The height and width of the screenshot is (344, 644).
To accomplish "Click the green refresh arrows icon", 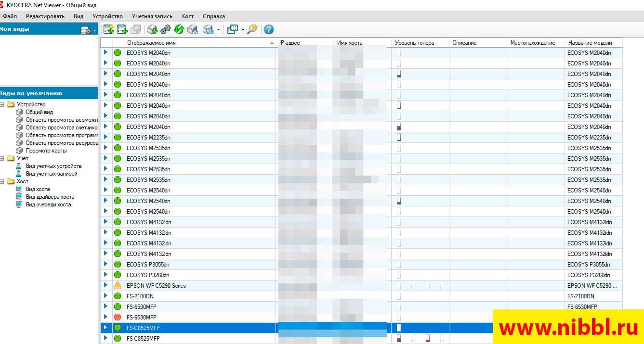I will click(179, 29).
